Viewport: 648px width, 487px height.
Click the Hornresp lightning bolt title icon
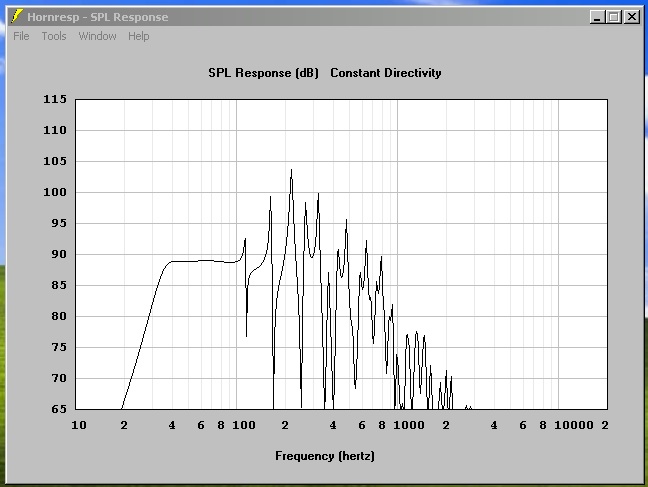coord(17,17)
